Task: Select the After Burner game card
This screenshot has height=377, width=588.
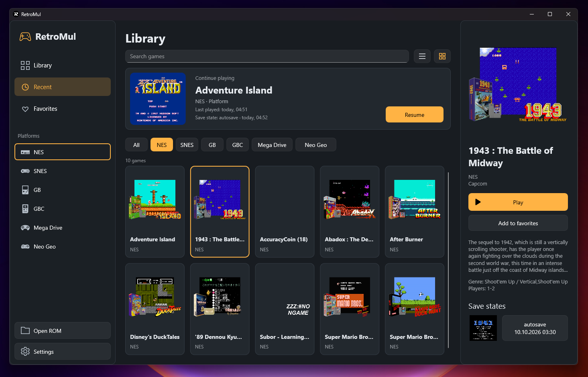Action: [415, 212]
